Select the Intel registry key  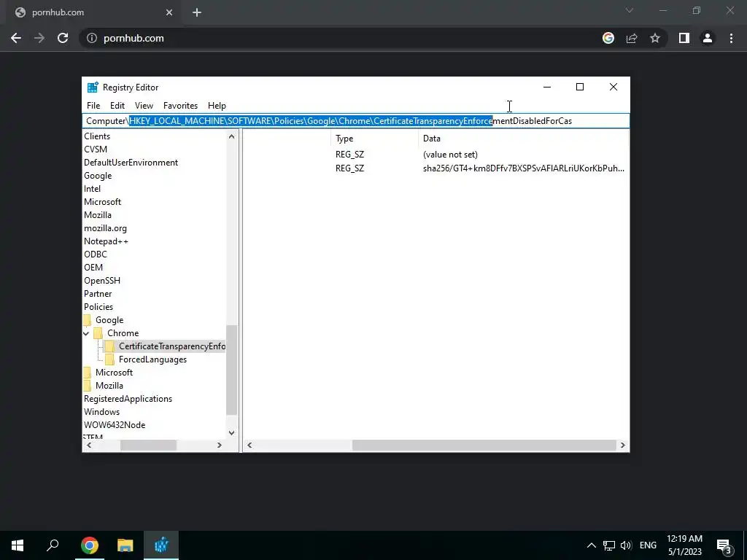(x=92, y=189)
